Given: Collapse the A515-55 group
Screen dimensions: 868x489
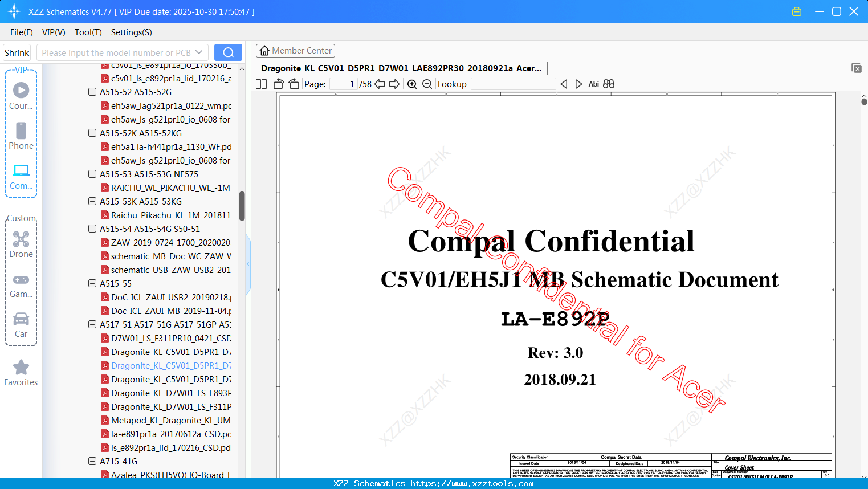Looking at the screenshot, I should [x=92, y=283].
